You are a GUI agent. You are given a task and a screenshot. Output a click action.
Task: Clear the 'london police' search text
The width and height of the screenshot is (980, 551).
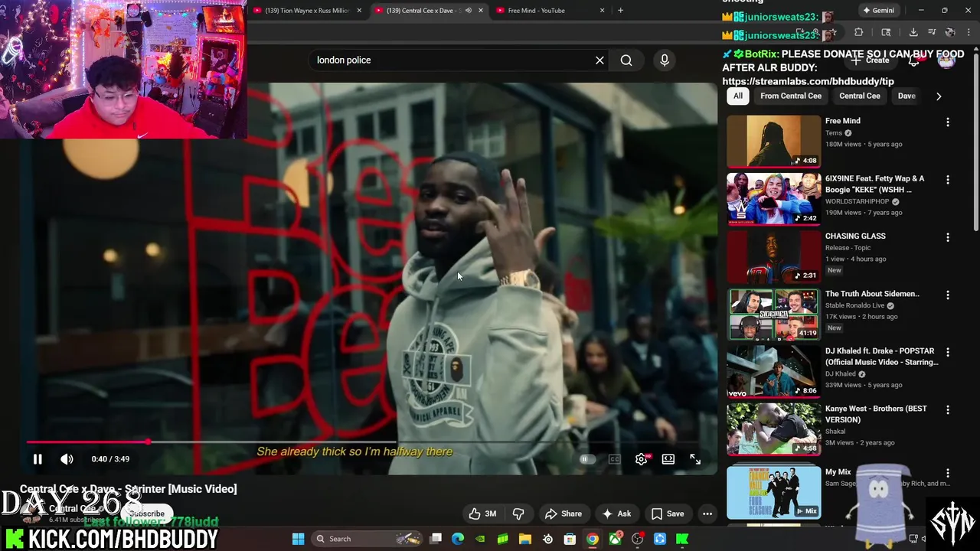[x=599, y=60]
